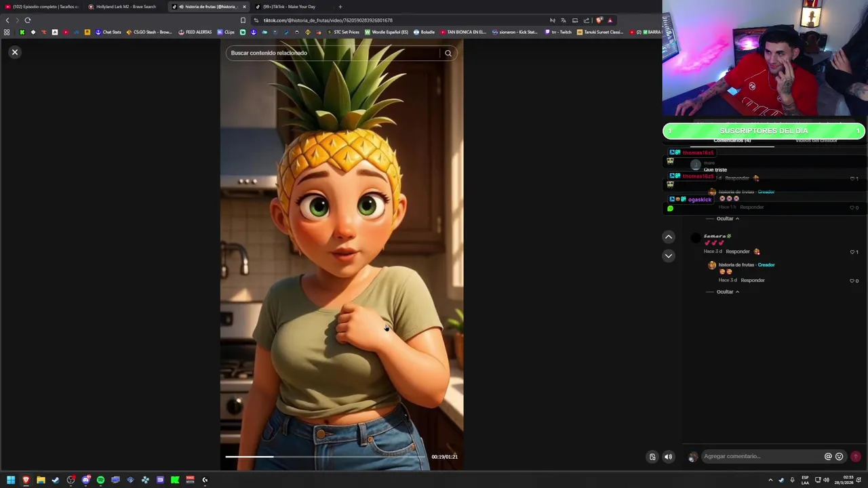
Task: Open the 'Wordle Español (ES)' bookmark
Action: pos(387,32)
